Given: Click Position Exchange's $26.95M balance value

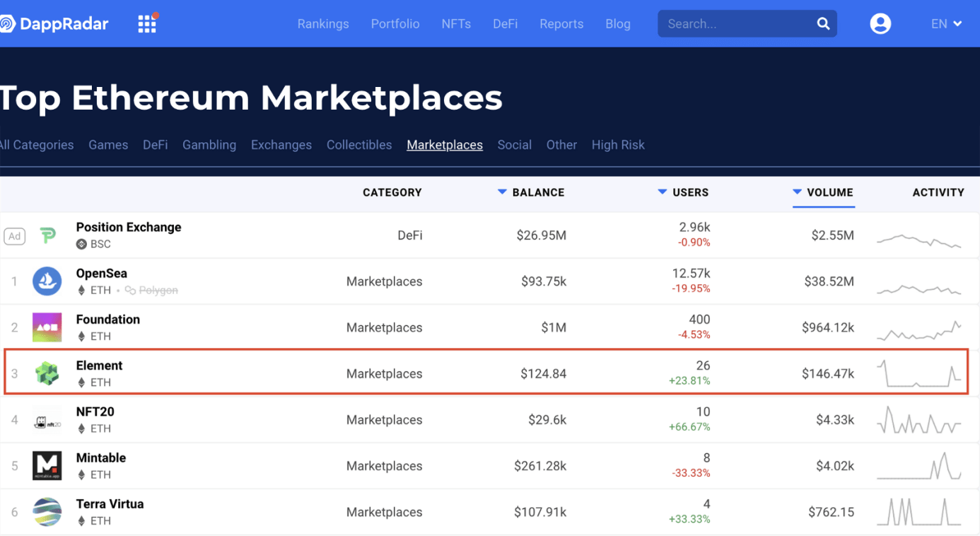Looking at the screenshot, I should 541,235.
